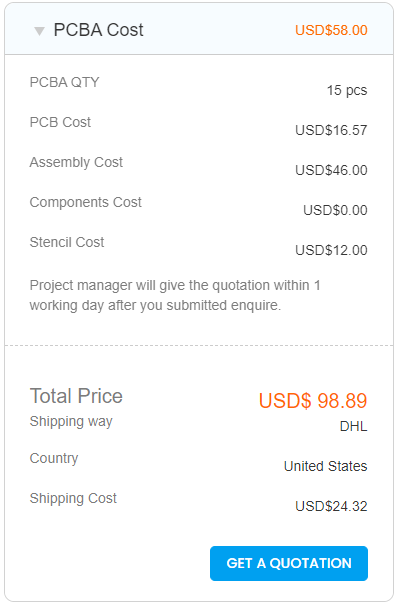Image resolution: width=398 pixels, height=606 pixels.
Task: Click the USD$0.00 components cost value
Action: pyautogui.click(x=335, y=210)
